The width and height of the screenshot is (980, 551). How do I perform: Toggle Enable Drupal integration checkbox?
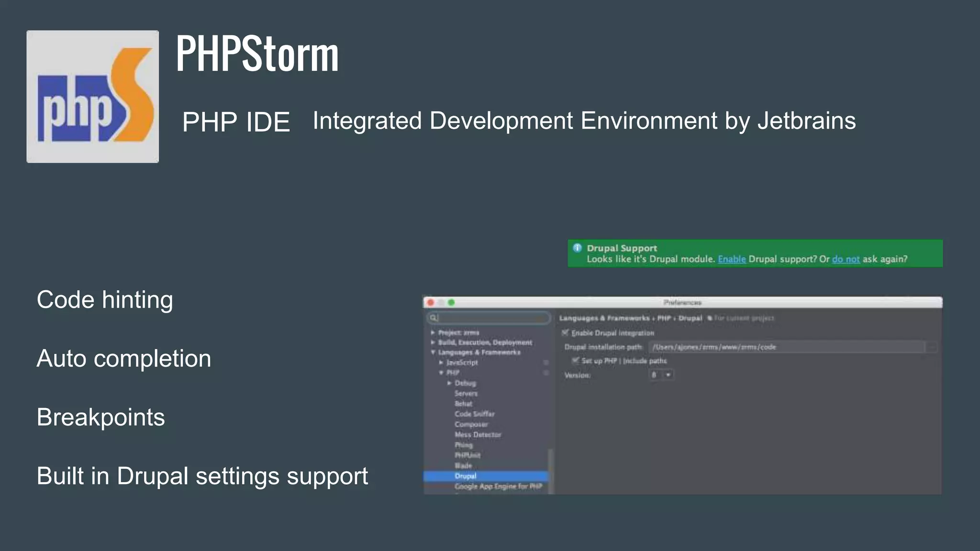[565, 332]
